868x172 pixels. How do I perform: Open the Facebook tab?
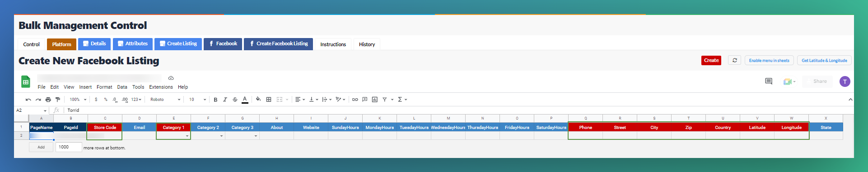tap(223, 44)
